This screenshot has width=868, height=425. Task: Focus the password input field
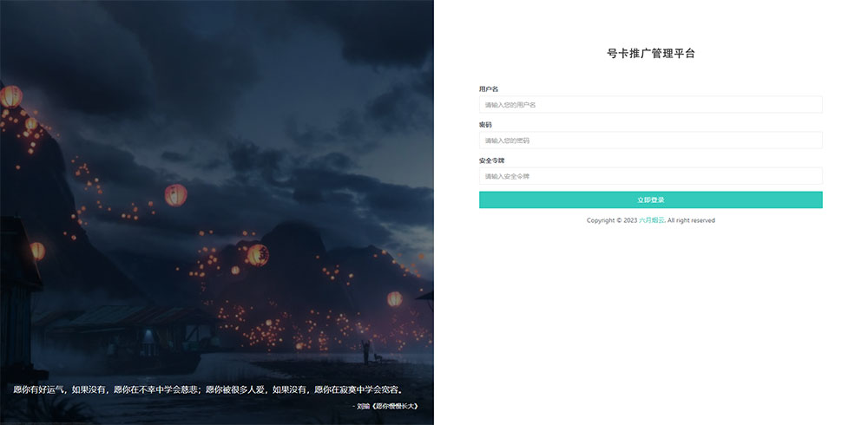tap(650, 140)
